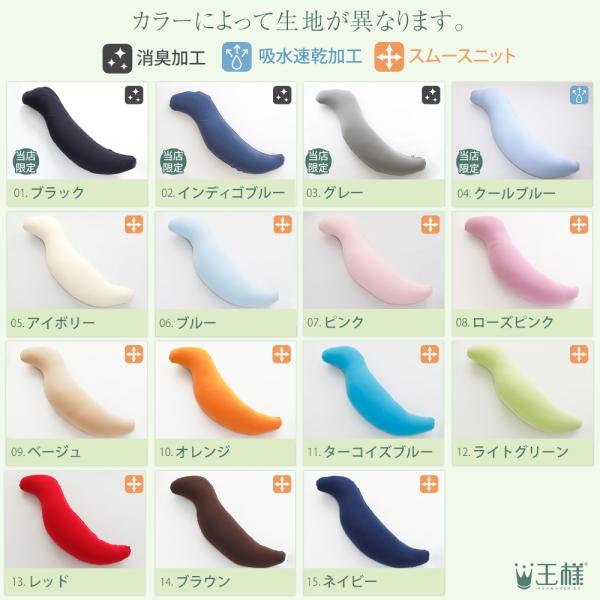The width and height of the screenshot is (600, 600).
Task: Pick the orange pillow swatch
Action: point(225,390)
